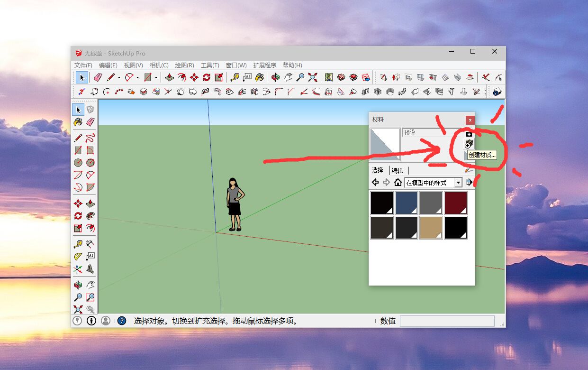Open the 工具(T) menu

[210, 65]
